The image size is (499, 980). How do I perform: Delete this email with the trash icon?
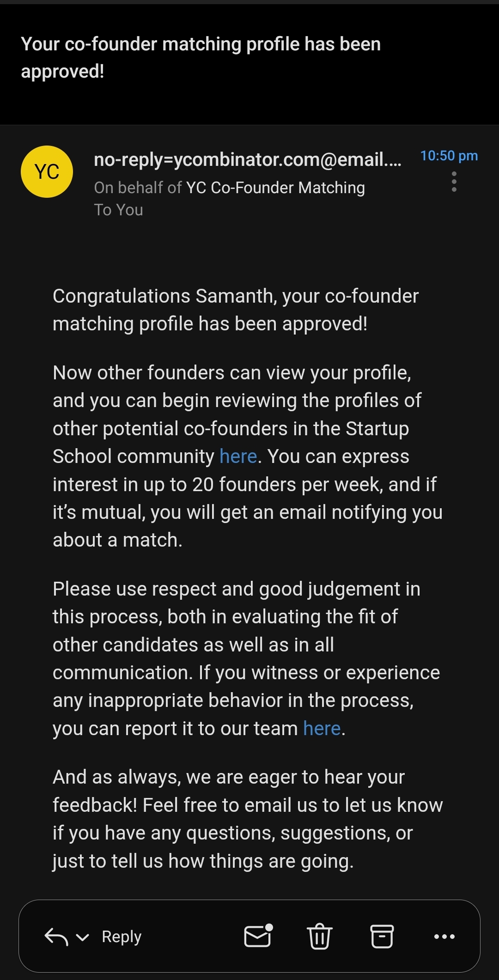point(319,937)
